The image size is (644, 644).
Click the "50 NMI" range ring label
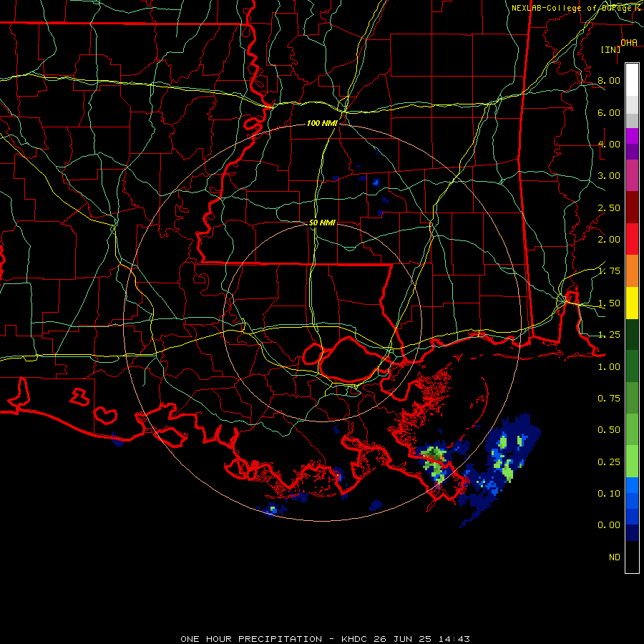coord(322,223)
